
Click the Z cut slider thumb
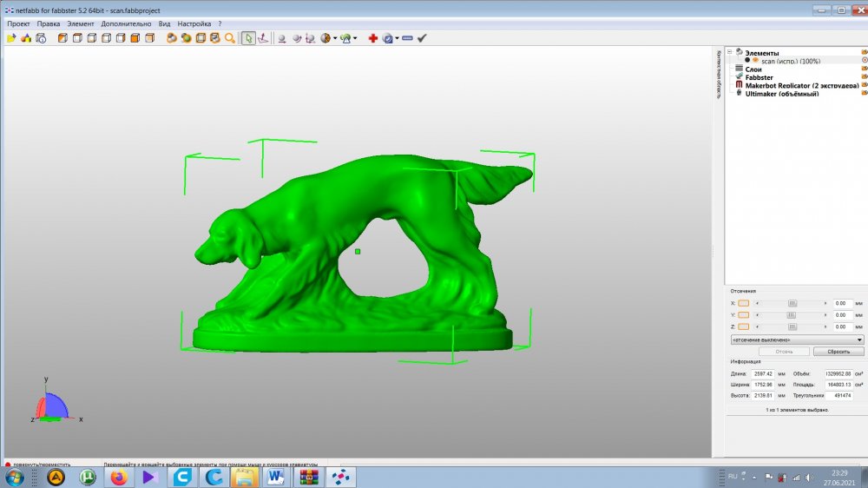792,326
